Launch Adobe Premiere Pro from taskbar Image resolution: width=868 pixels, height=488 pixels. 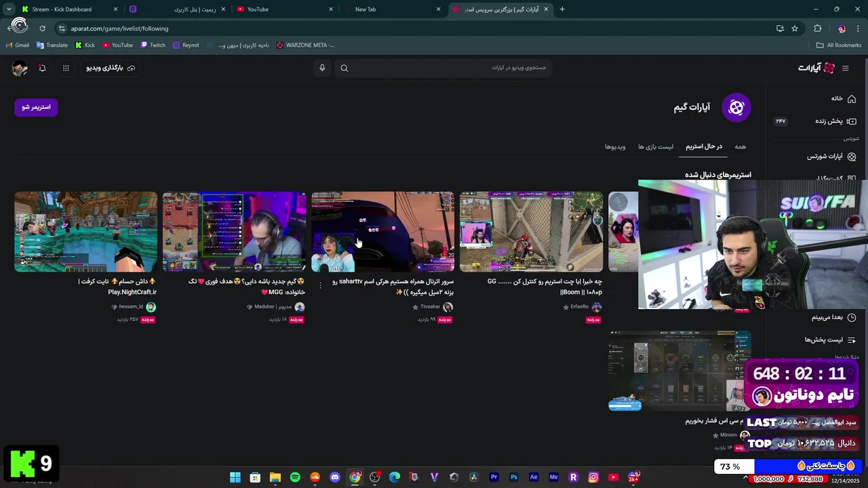pos(494,477)
